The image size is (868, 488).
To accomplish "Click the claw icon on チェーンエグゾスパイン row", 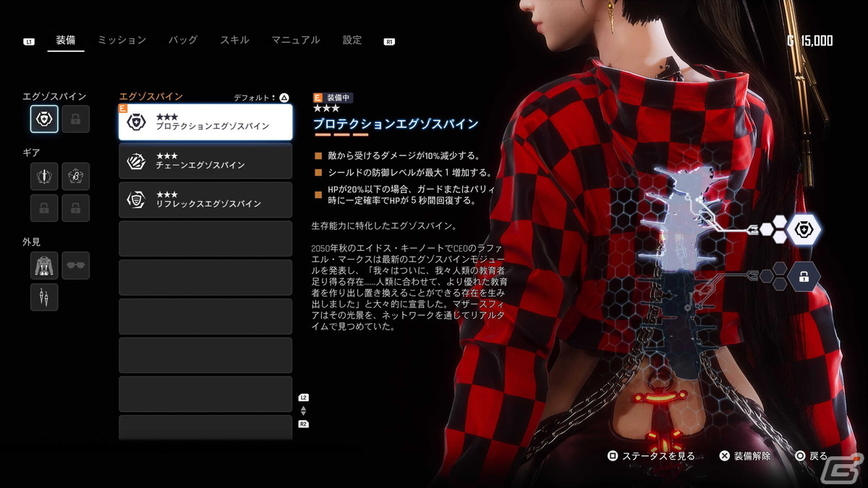I will 136,161.
